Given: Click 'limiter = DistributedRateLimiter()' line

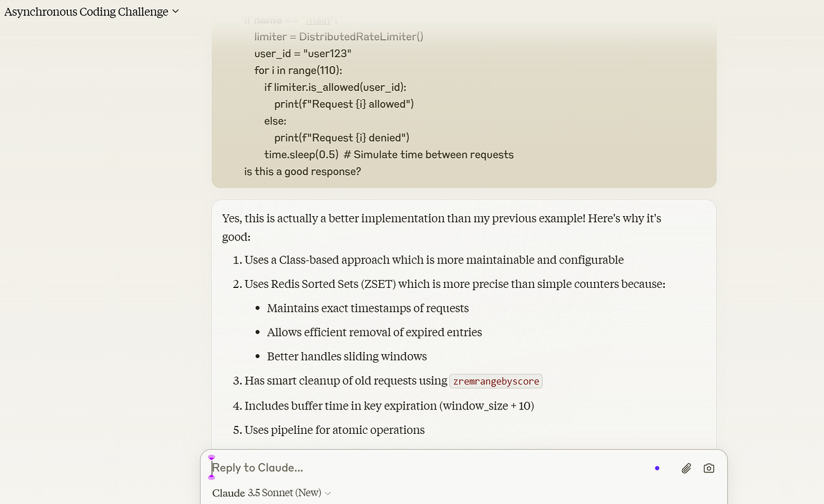Looking at the screenshot, I should [338, 37].
